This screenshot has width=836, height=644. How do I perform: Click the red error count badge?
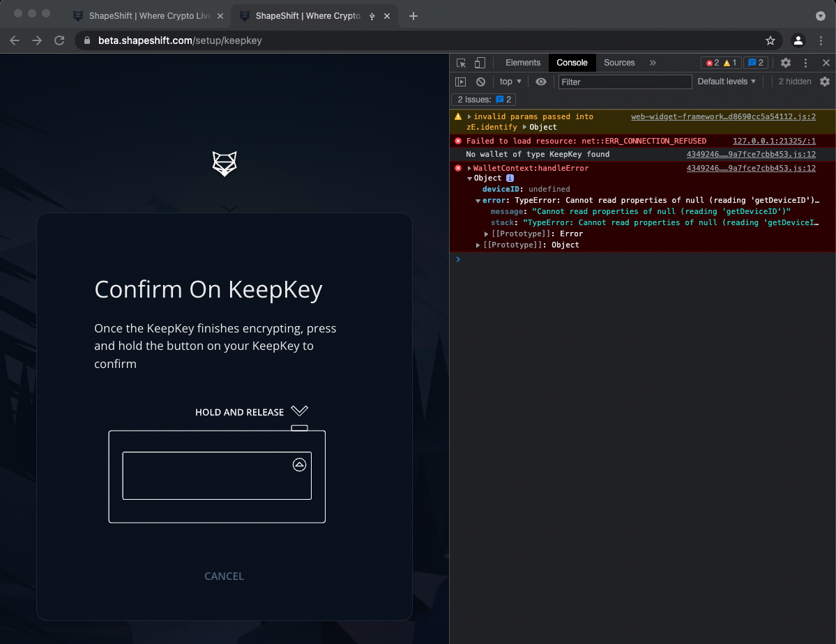click(713, 63)
